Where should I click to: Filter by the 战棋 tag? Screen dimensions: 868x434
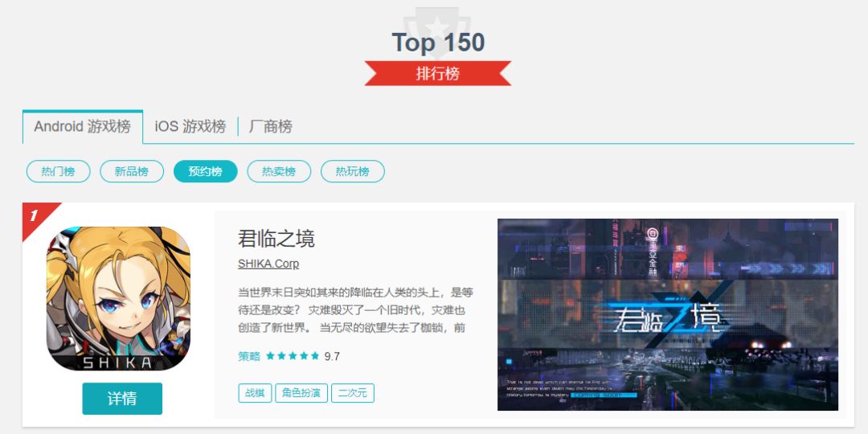(x=256, y=393)
